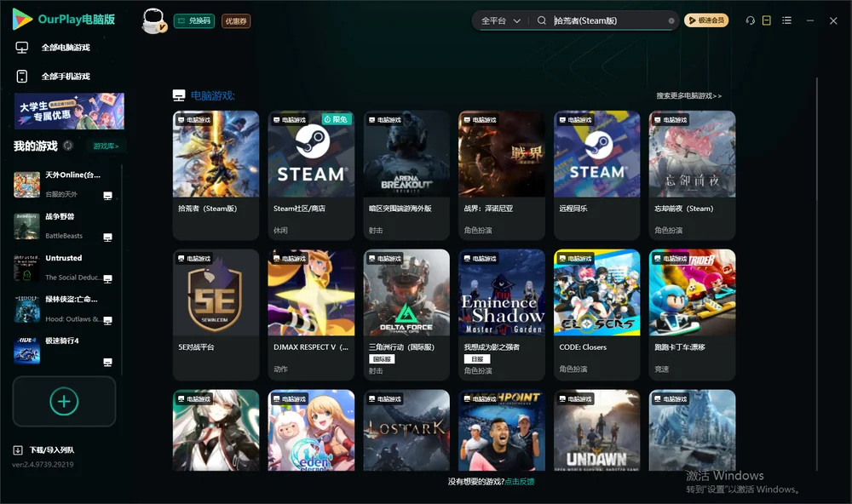Refresh the 我的游戏 list
This screenshot has height=504, width=852.
(x=68, y=146)
